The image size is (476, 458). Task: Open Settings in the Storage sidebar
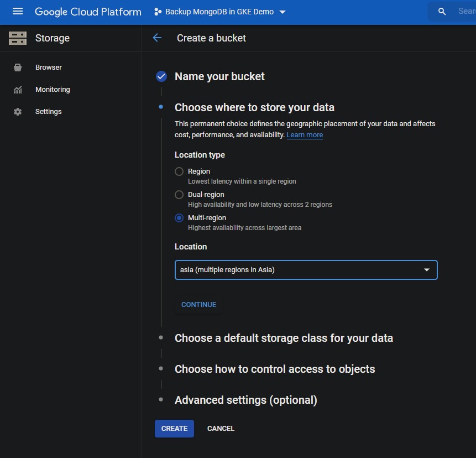coord(49,112)
